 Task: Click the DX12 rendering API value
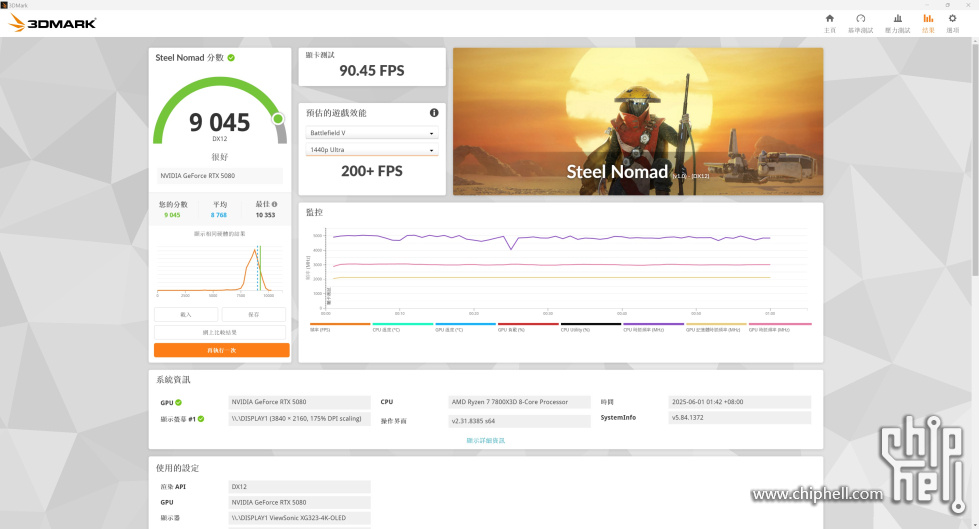coord(300,487)
